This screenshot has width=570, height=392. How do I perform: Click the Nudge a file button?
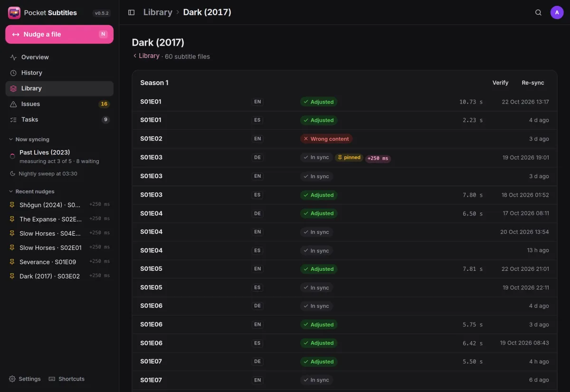(59, 34)
